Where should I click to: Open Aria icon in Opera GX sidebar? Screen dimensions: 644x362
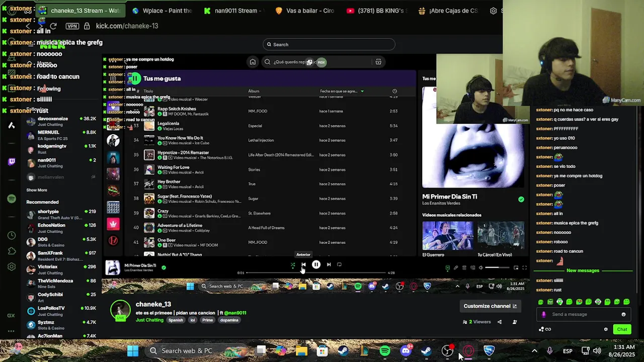(11, 126)
